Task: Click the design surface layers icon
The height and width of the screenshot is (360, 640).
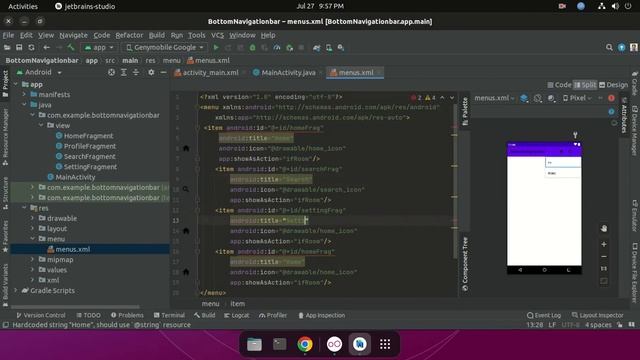Action: pyautogui.click(x=524, y=98)
